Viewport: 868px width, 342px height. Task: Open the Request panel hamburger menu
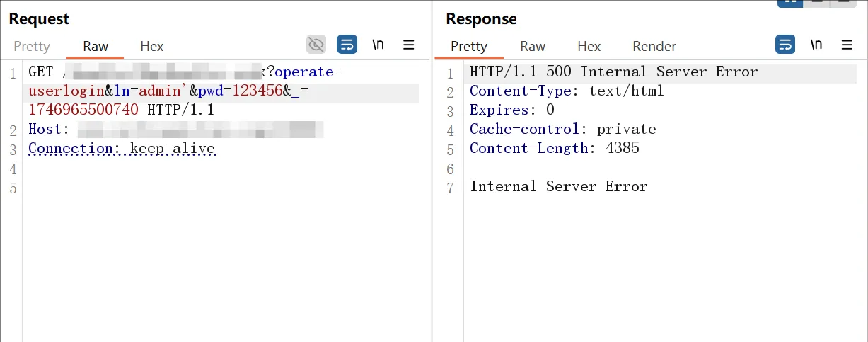(x=409, y=45)
